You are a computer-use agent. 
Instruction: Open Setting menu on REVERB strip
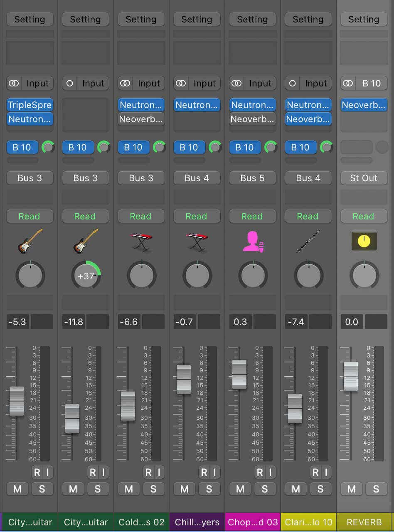click(x=364, y=19)
